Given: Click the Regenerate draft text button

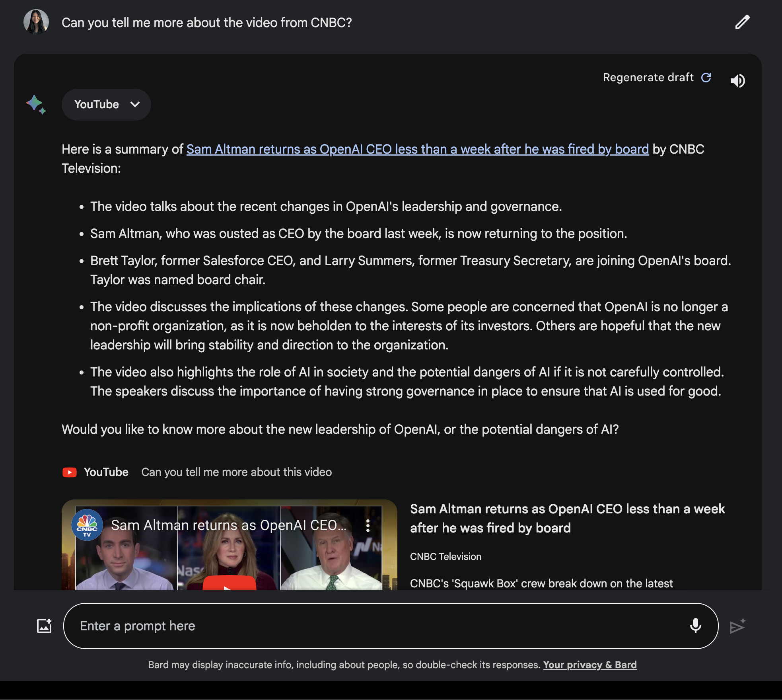Looking at the screenshot, I should click(648, 78).
